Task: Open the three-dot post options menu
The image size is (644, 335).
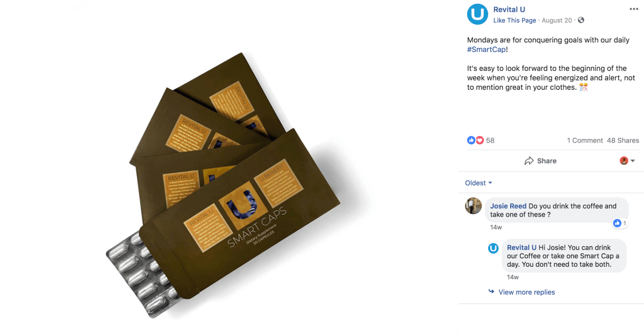Action: [x=634, y=10]
